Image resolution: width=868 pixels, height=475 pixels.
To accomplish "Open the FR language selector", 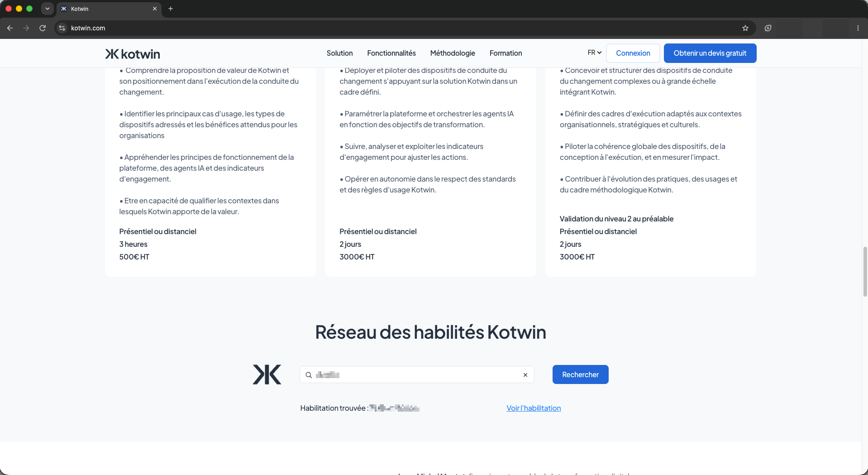I will pos(595,53).
